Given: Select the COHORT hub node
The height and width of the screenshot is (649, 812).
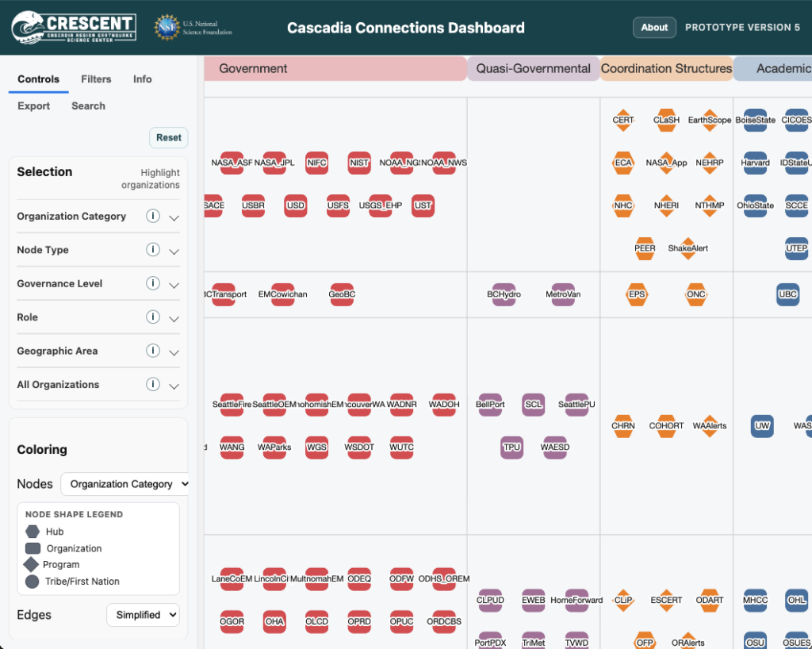Looking at the screenshot, I should point(666,426).
